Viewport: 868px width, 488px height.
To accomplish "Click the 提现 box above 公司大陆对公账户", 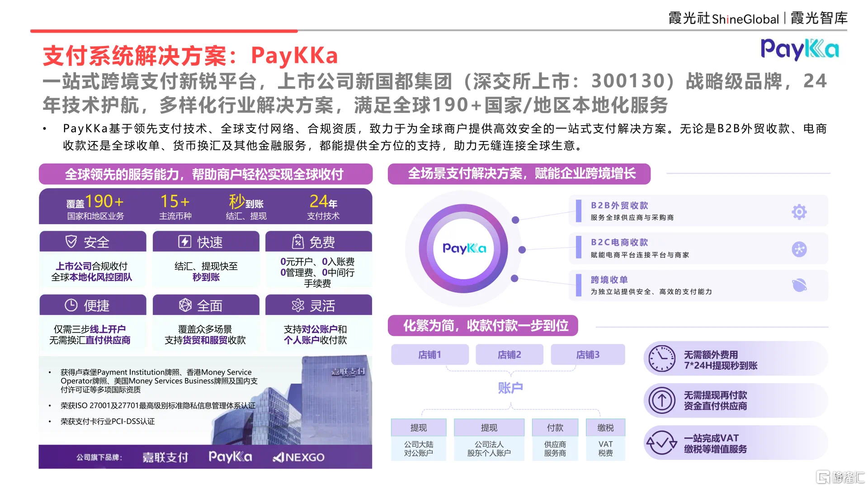I will tap(418, 427).
